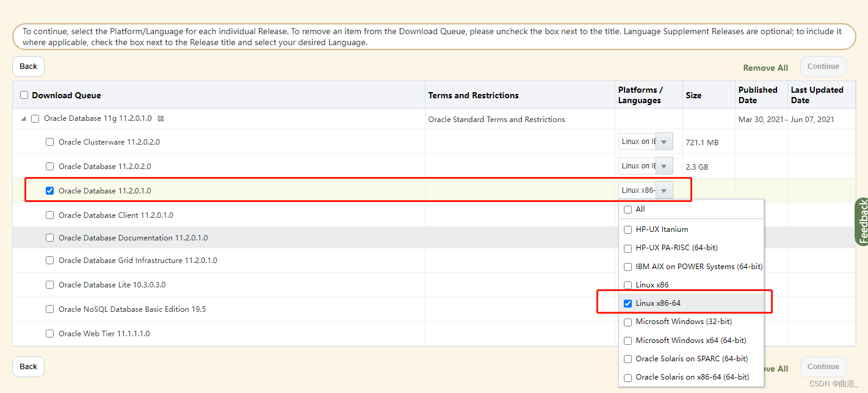Click the 721.1 MB size value
Image resolution: width=868 pixels, height=393 pixels.
pyautogui.click(x=702, y=142)
